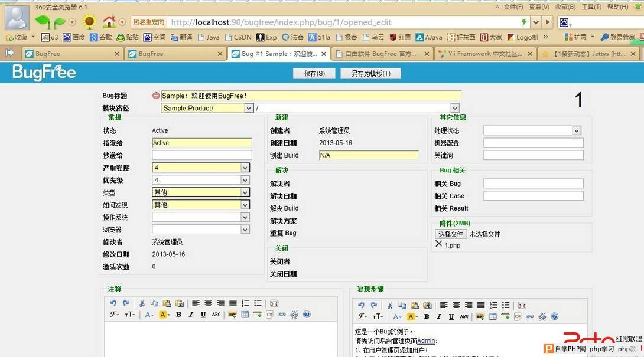This screenshot has height=357, width=644.
Task: Toggle fullscreen in the 注释 editor
Action: click(x=274, y=303)
